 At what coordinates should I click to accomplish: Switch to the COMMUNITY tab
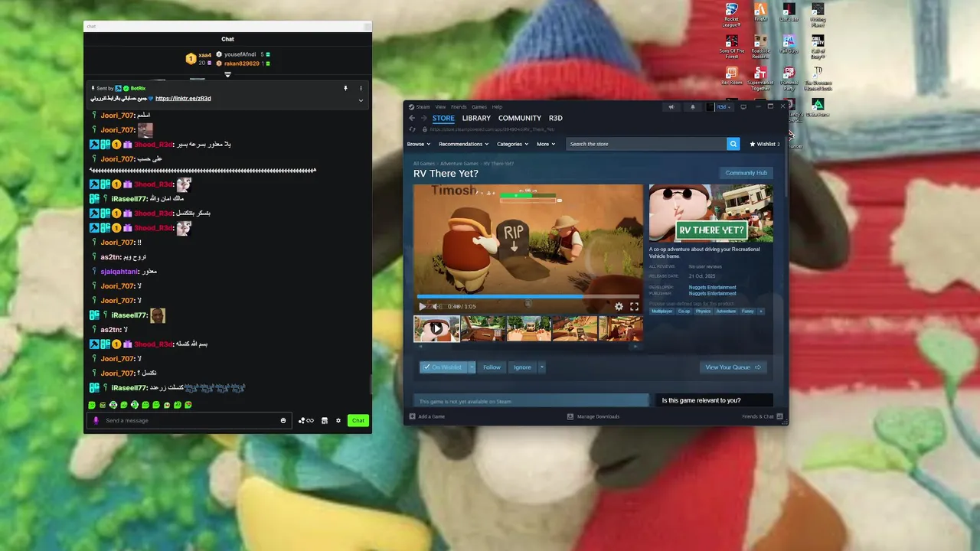tap(520, 118)
